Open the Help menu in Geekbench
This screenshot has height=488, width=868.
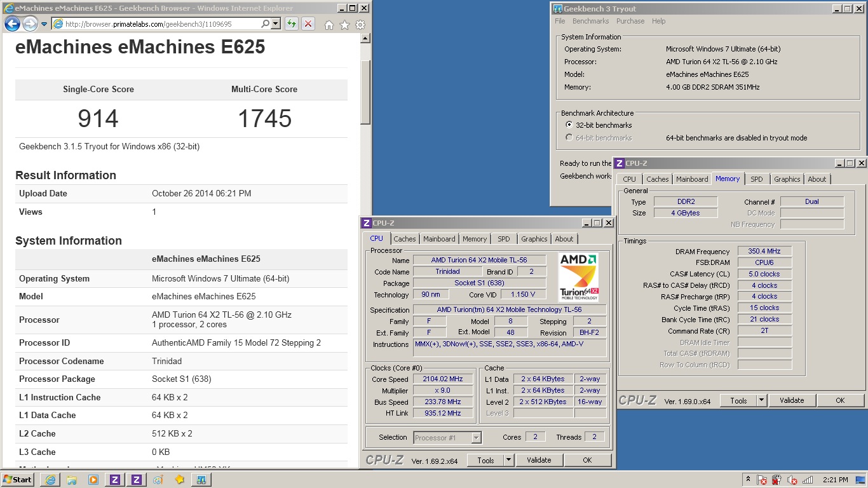pyautogui.click(x=659, y=21)
